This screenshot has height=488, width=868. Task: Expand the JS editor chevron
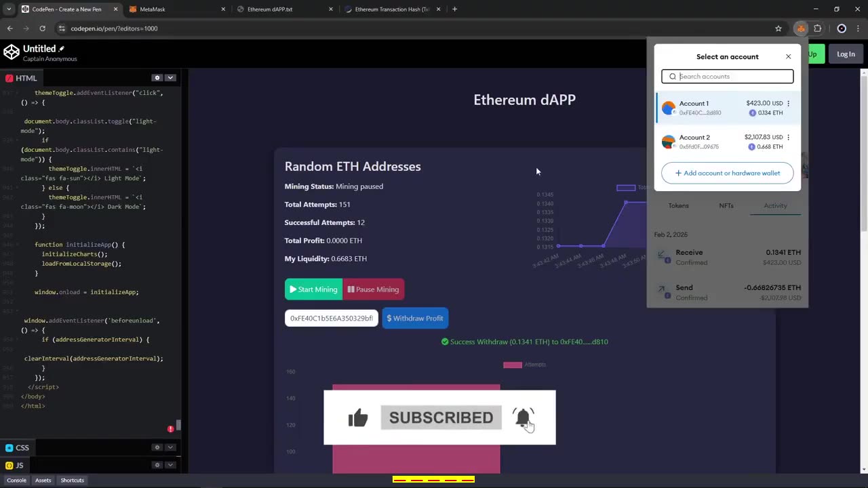click(171, 465)
